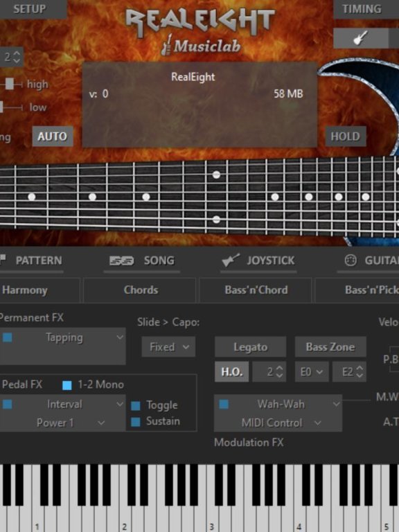399x532 pixels.
Task: Move the high slider handle
Action: pos(10,84)
